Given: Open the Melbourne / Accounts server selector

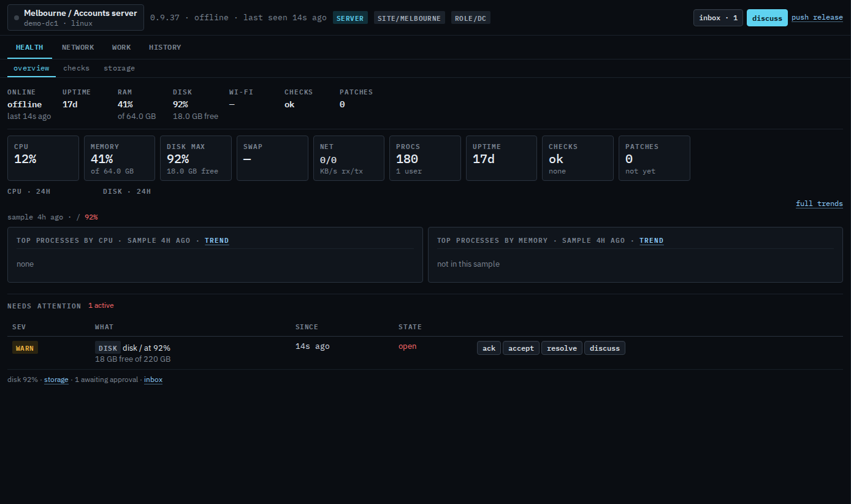Looking at the screenshot, I should pos(76,18).
